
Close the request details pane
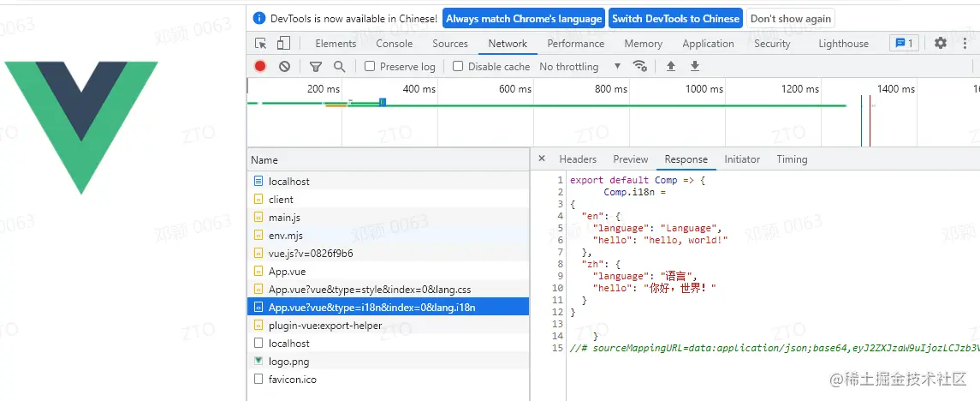coord(542,159)
